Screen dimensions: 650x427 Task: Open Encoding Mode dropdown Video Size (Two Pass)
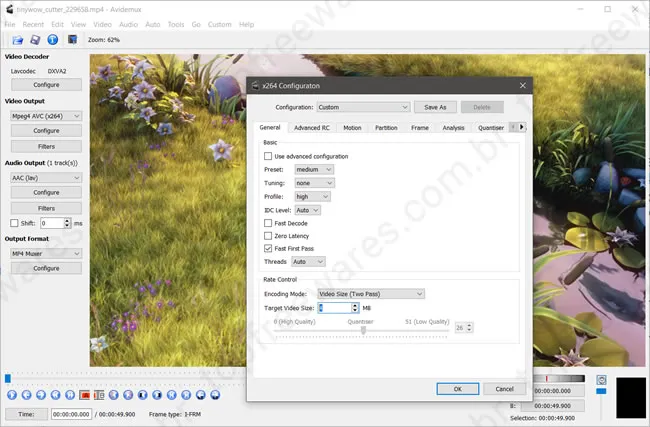pyautogui.click(x=371, y=294)
